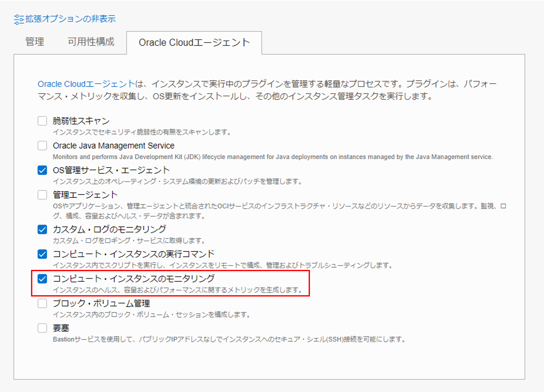Switch to the 可用性構成 tab
The image size is (544, 392).
tap(90, 42)
